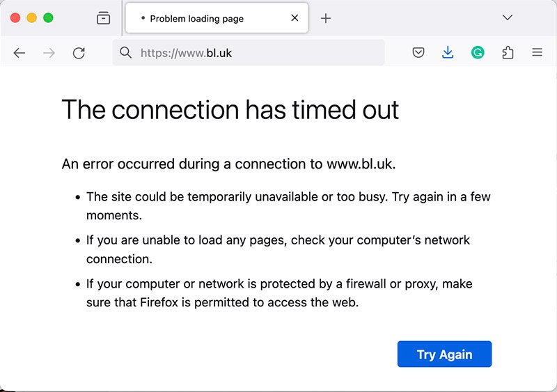Open the Grammarly extension
Viewport: 557px width, 392px height.
(478, 52)
